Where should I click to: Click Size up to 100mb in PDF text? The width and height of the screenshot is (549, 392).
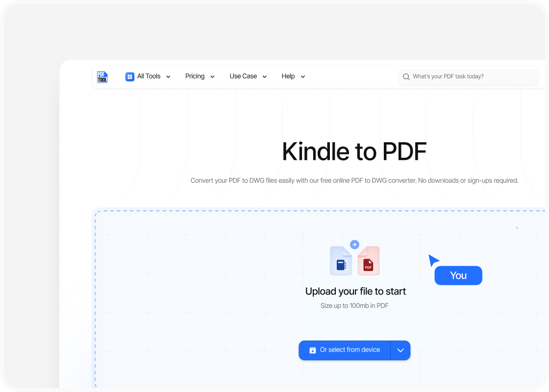(354, 306)
